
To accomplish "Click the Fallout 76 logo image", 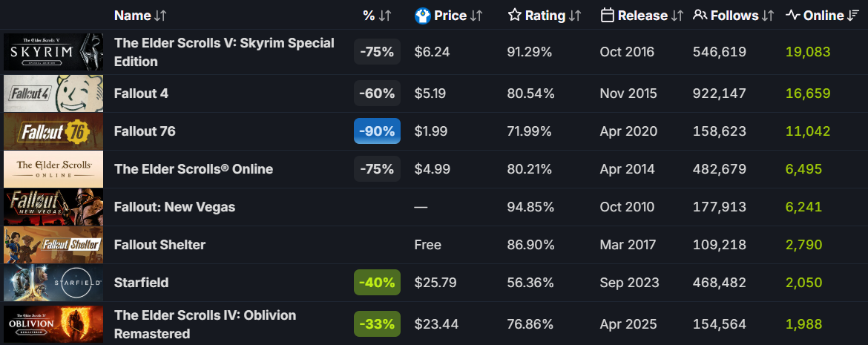I will coord(53,131).
